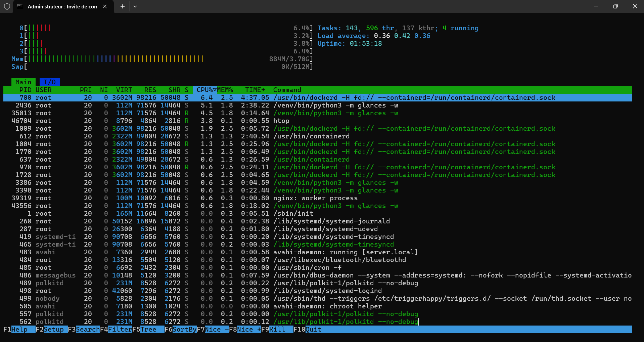
Task: Click the CPU 1 usage meter
Action: (x=166, y=36)
